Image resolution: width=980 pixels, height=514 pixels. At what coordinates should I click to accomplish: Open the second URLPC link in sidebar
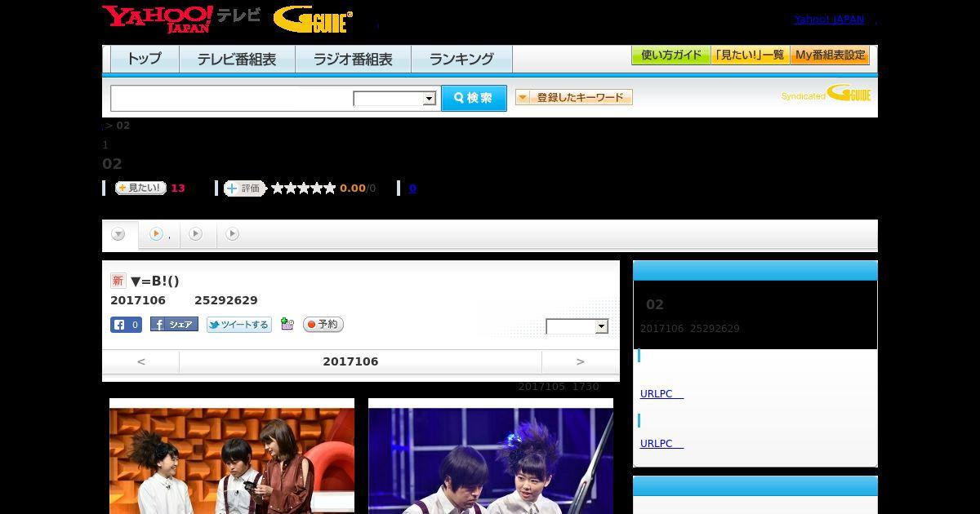click(x=661, y=444)
